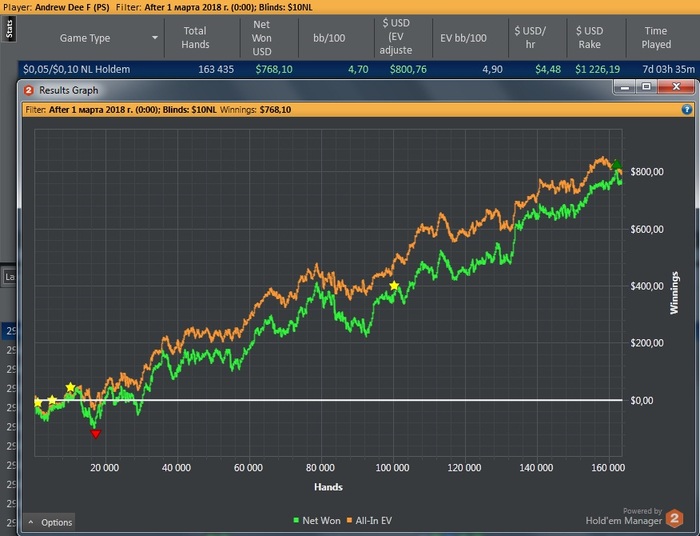Click the time played value 7d 03h 35m
Screen dimensions: 700x536
668,70
